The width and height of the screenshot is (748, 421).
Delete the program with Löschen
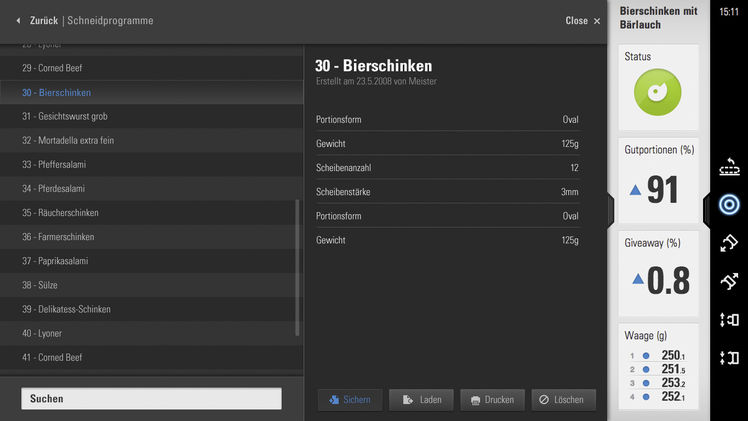click(563, 400)
